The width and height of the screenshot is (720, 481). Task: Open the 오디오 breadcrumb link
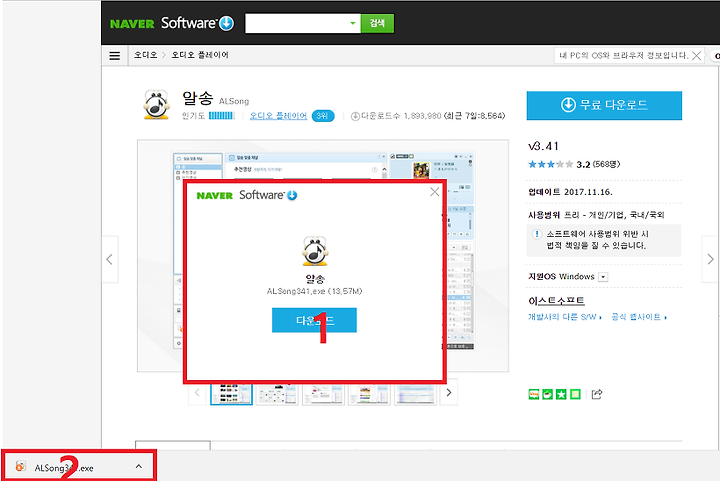(x=145, y=55)
